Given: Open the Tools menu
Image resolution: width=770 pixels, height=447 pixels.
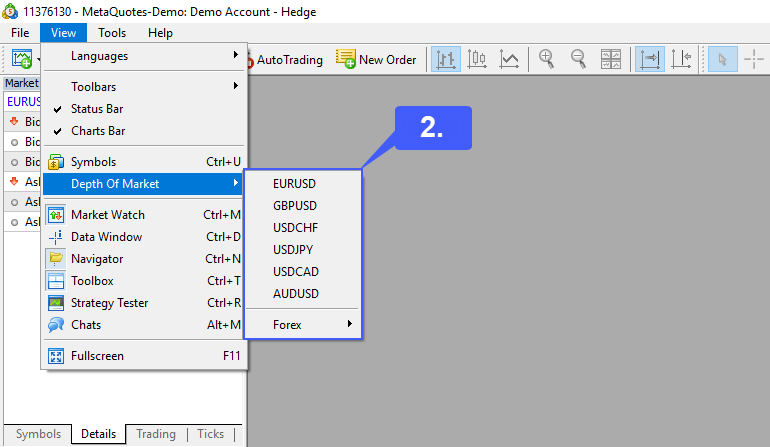Looking at the screenshot, I should [112, 33].
